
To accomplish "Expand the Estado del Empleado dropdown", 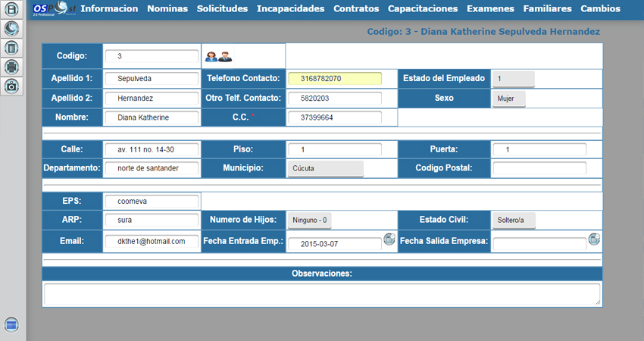I will coord(514,79).
